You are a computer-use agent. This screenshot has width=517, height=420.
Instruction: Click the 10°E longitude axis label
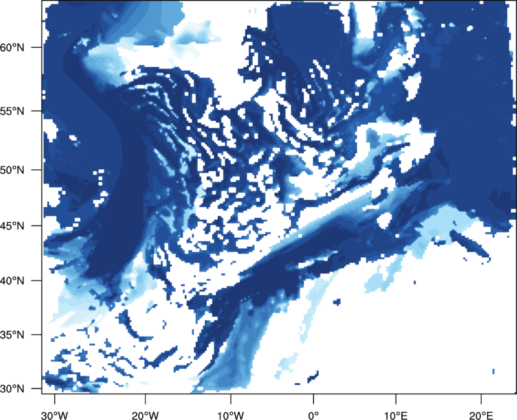pos(396,415)
